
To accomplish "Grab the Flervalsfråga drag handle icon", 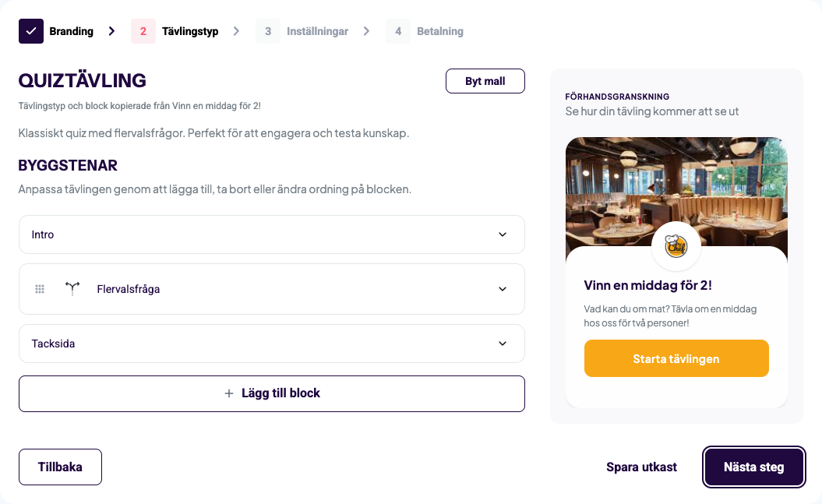I will [x=40, y=289].
